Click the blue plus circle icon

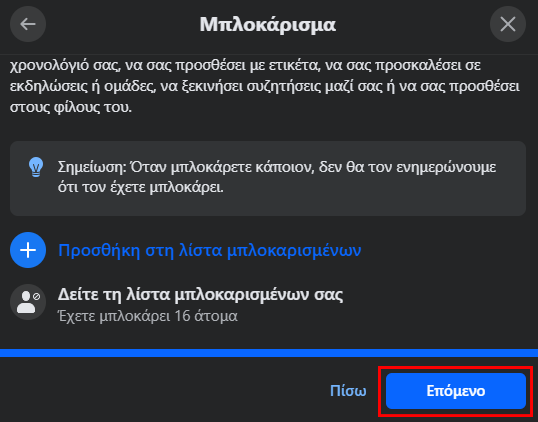click(x=28, y=250)
